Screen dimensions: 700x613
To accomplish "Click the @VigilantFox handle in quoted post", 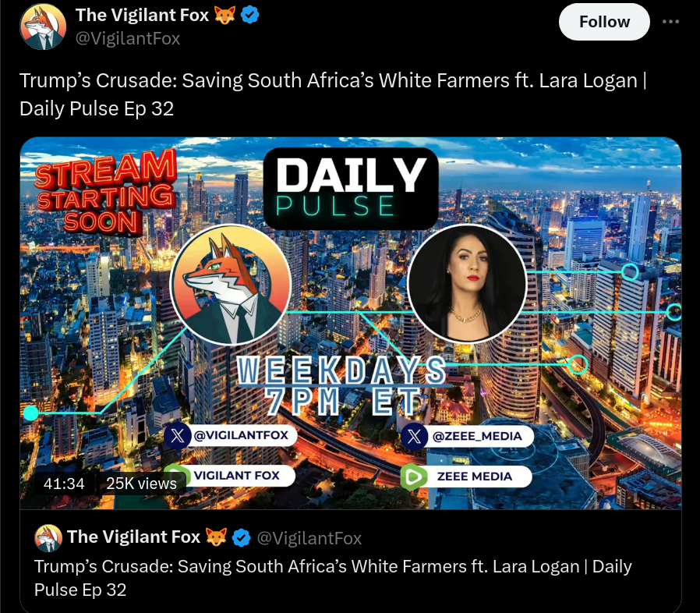I will [x=309, y=538].
